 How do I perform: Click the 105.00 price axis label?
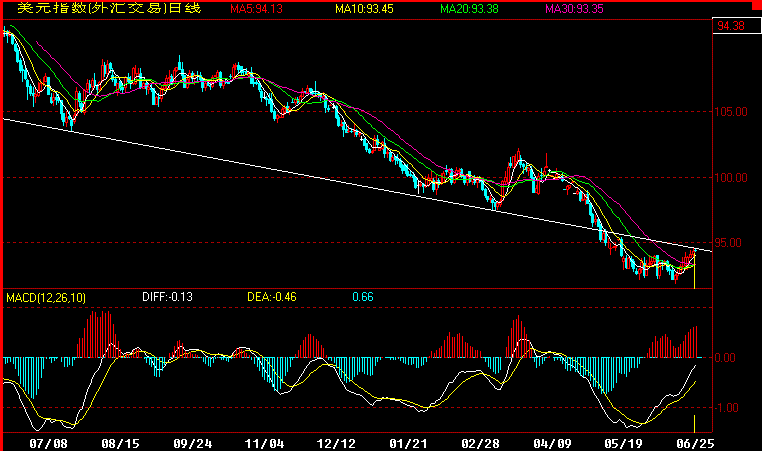731,112
